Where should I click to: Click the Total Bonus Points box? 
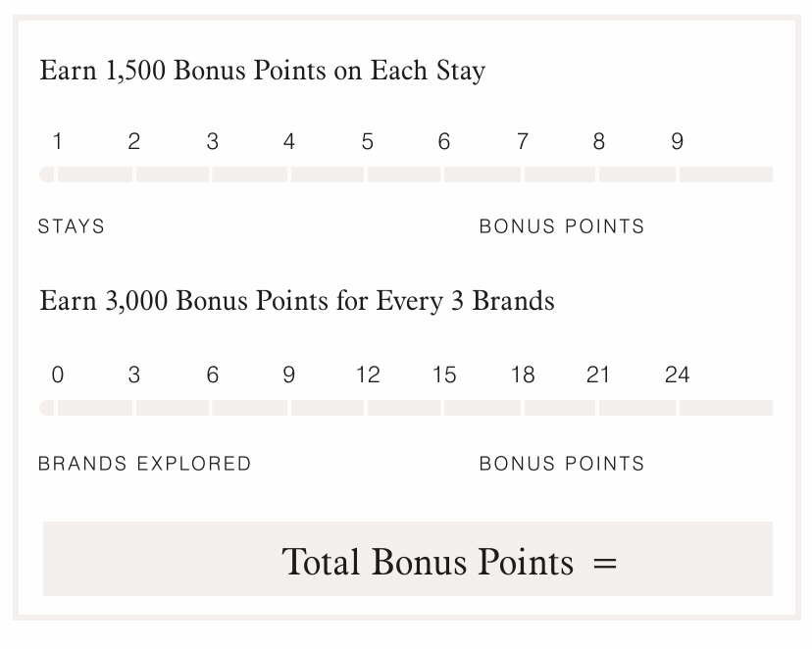[407, 560]
